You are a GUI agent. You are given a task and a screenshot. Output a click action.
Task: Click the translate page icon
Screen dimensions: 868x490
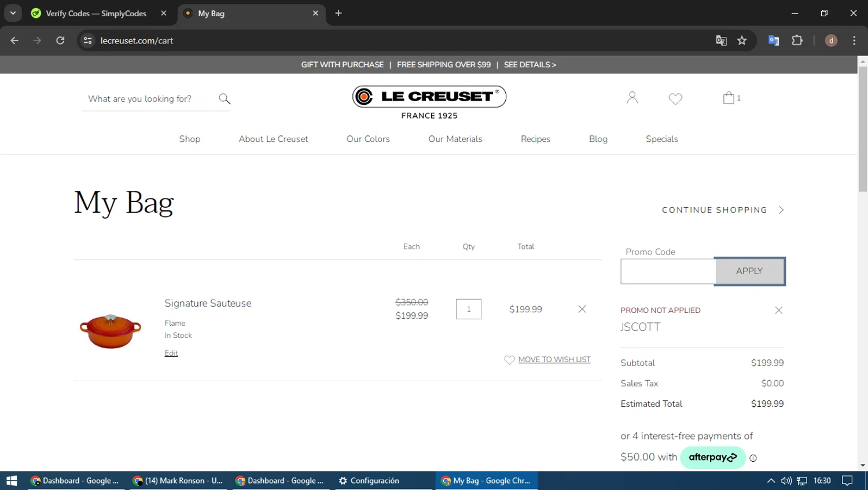(x=721, y=40)
